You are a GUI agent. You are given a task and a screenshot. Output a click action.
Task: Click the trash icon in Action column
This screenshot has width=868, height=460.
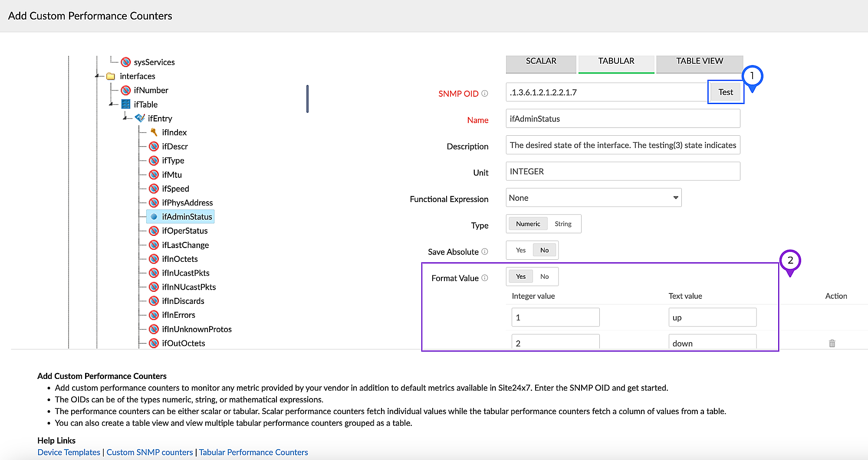(x=832, y=343)
